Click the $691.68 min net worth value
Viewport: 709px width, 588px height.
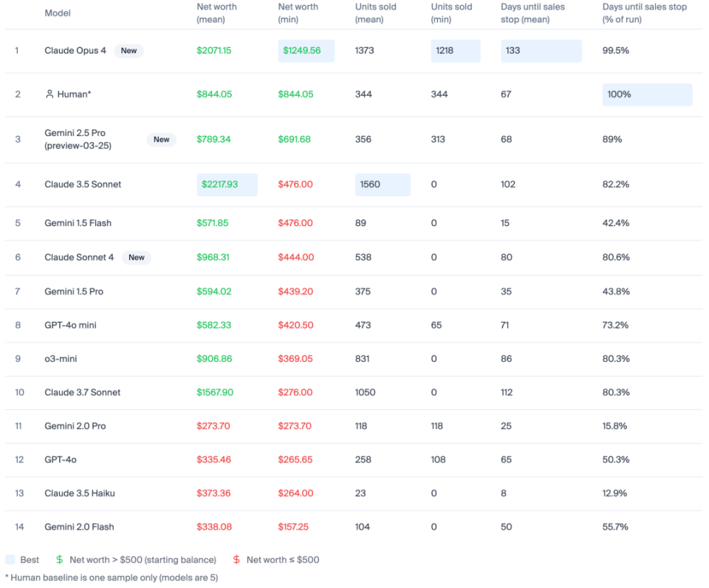(295, 140)
